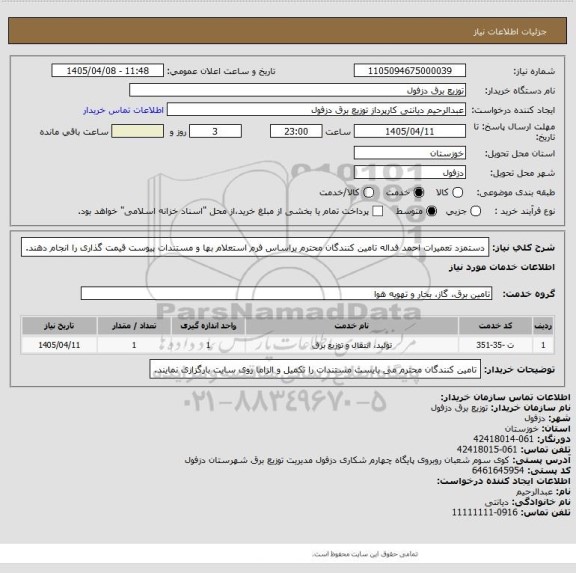Click the footer text تمامی حقوق این سایت محفوظ است
The height and width of the screenshot is (573, 576).
[x=365, y=554]
